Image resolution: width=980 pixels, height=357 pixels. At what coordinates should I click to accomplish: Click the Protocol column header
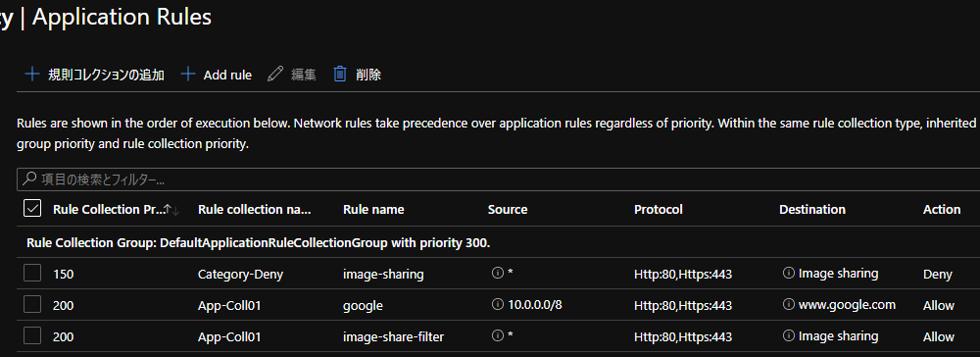click(659, 210)
